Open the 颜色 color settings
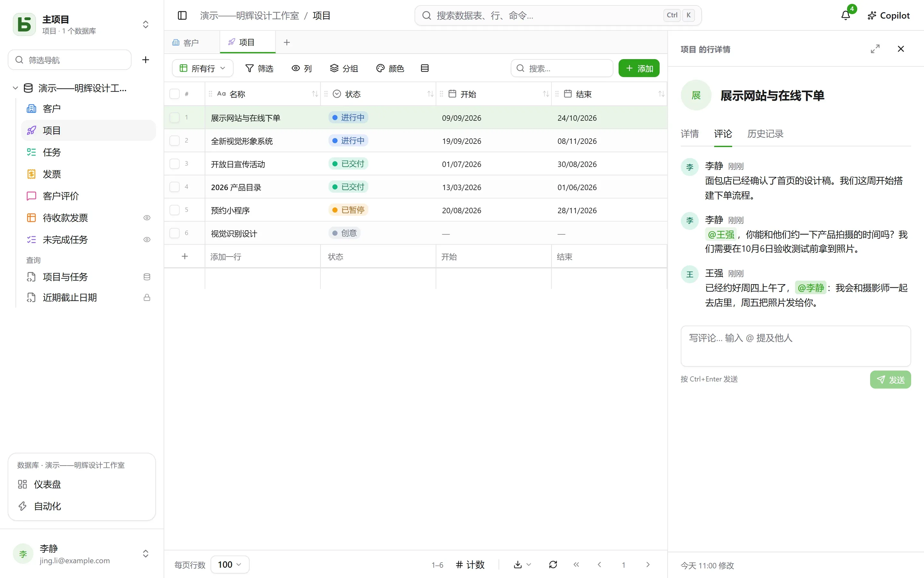Image resolution: width=924 pixels, height=578 pixels. click(x=390, y=68)
